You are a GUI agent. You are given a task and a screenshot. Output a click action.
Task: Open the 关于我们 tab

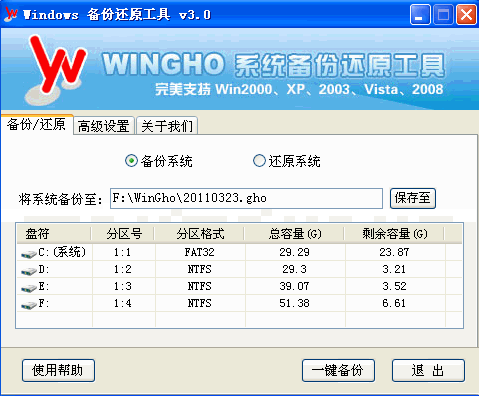167,126
